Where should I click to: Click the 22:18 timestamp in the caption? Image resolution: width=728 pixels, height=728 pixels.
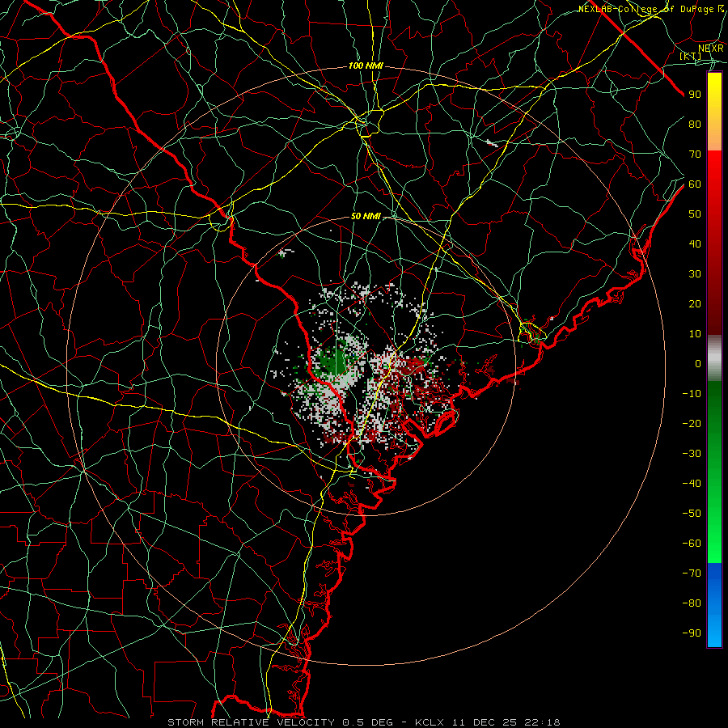point(542,722)
